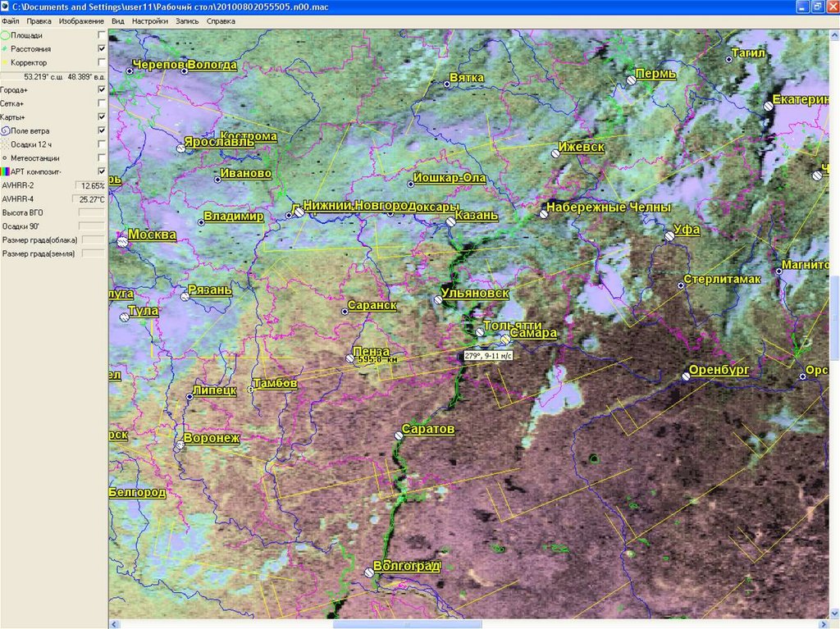Expand the Карты+ maps options

(12, 117)
